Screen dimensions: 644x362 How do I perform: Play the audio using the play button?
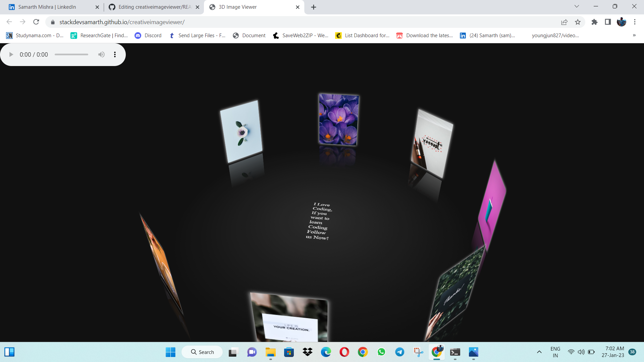pos(11,54)
